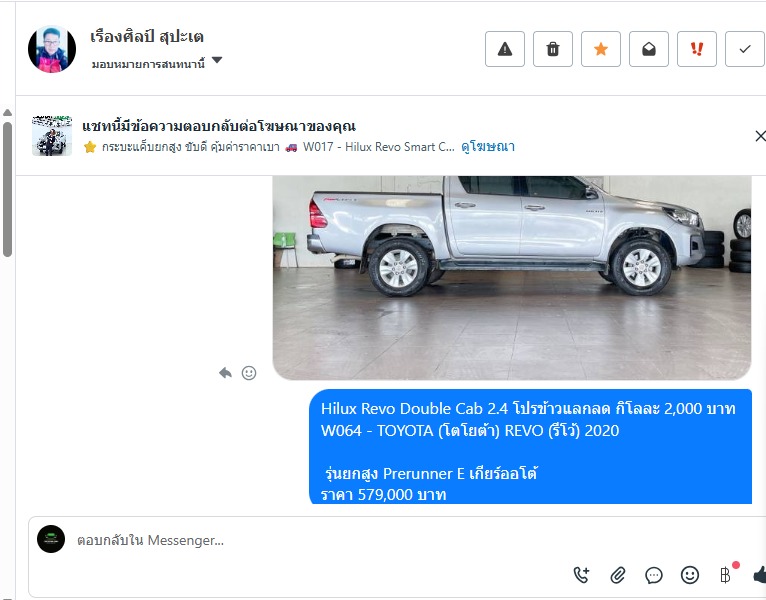Image resolution: width=766 pixels, height=600 pixels.
Task: Reply to the truck photo message
Action: (225, 373)
